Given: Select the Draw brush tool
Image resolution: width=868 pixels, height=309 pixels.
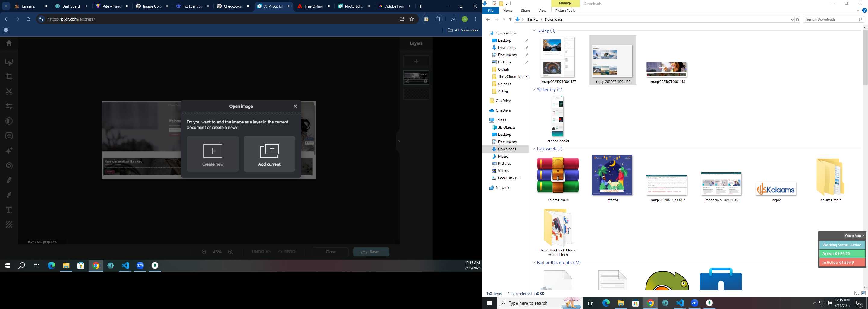Looking at the screenshot, I should (9, 195).
